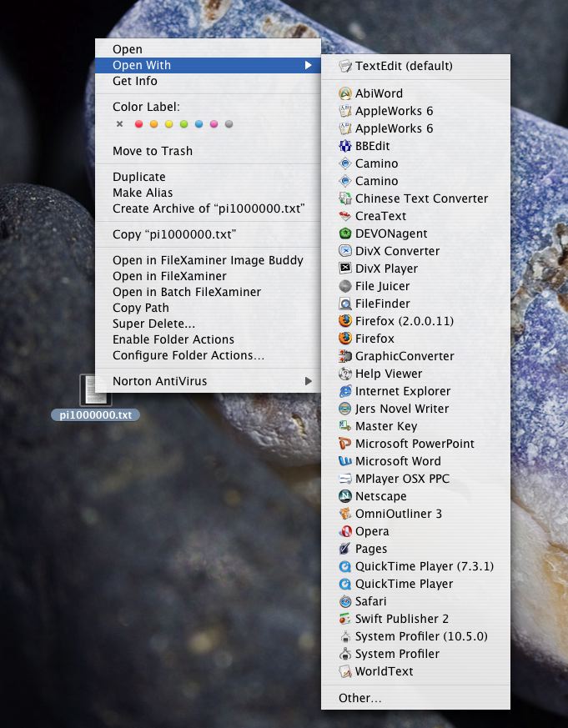Choose Move to Trash

[208, 151]
